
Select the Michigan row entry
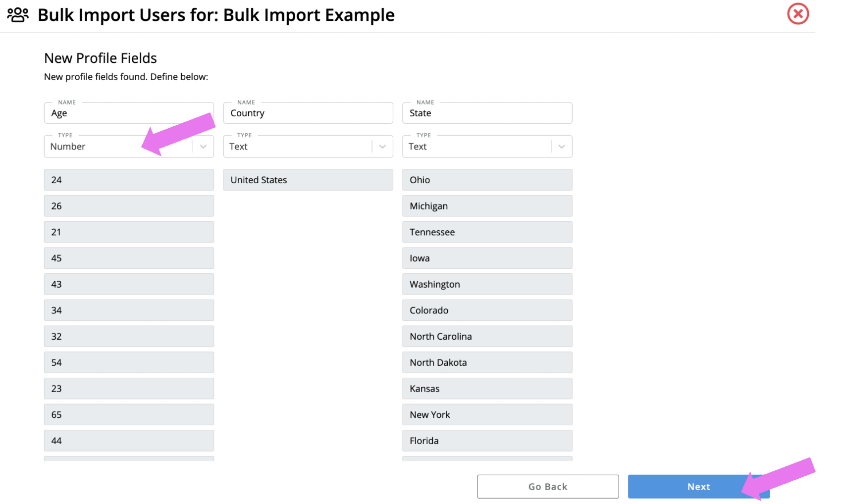[x=487, y=206]
